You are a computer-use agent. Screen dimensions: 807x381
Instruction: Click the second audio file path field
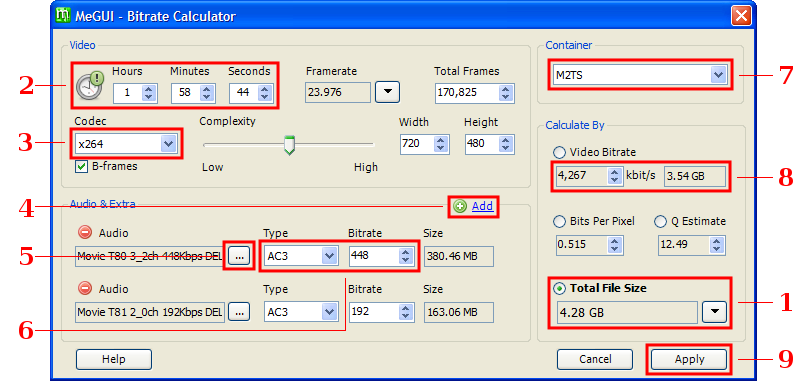[150, 312]
